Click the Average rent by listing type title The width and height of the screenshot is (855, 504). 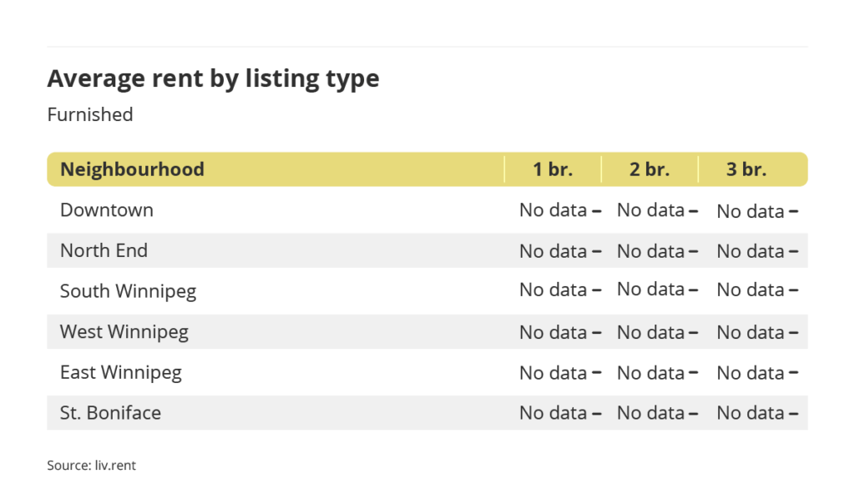(213, 78)
